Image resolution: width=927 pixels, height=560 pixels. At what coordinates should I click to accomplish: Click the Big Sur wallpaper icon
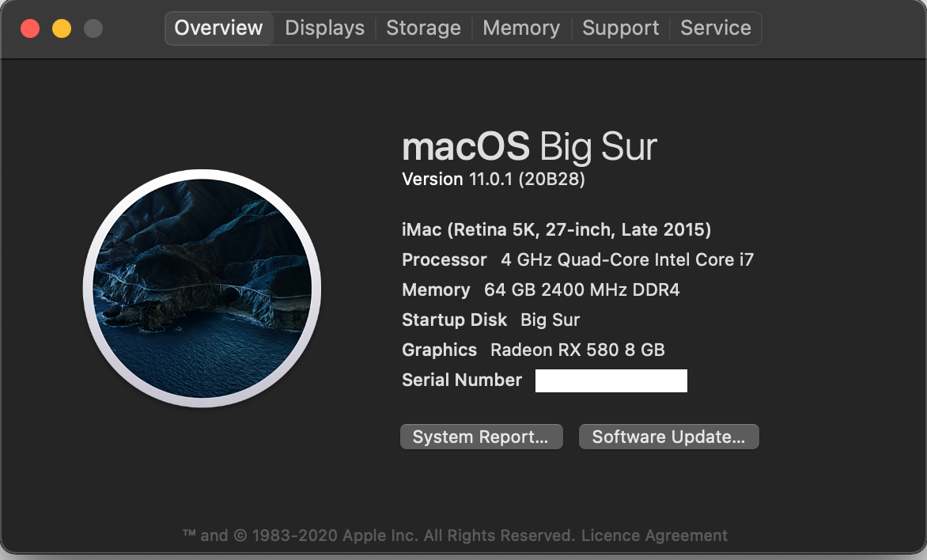pyautogui.click(x=202, y=288)
